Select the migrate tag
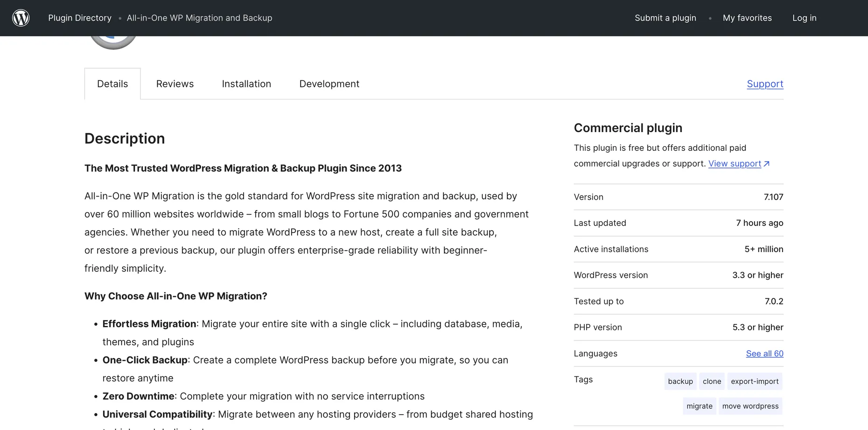This screenshot has height=430, width=868. coord(700,406)
